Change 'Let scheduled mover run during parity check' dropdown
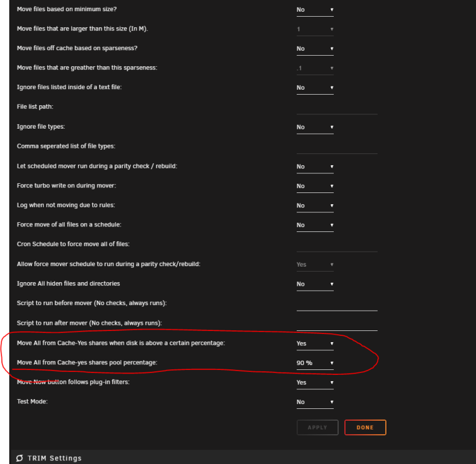 click(315, 166)
